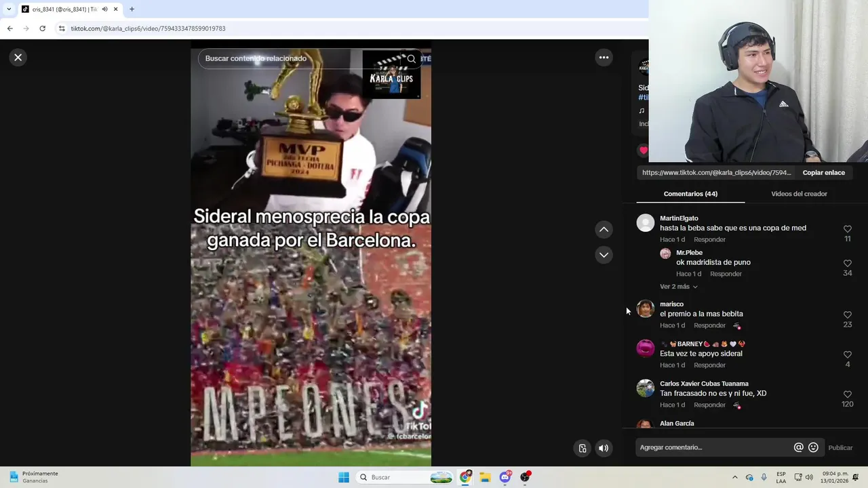Mute the tab via speaker icon
This screenshot has height=488, width=868.
pos(104,9)
